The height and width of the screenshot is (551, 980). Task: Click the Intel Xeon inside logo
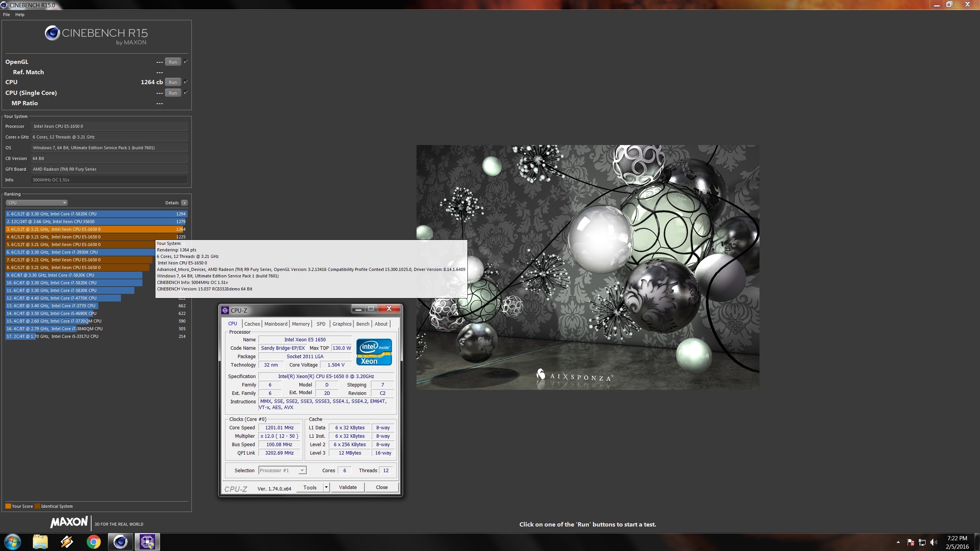374,352
